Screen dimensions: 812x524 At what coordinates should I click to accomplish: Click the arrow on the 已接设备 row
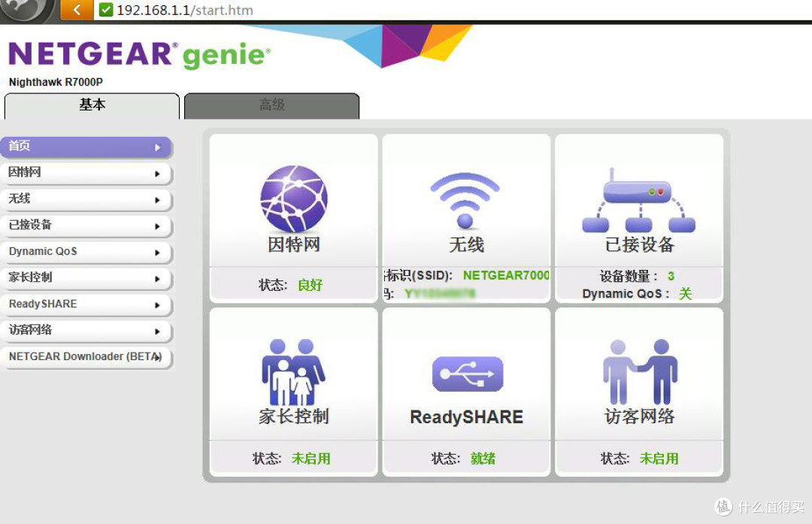click(x=157, y=226)
